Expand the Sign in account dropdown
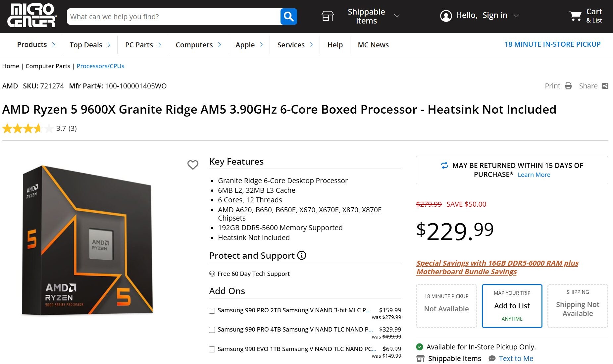Screen dimensions: 613x364 tap(516, 16)
